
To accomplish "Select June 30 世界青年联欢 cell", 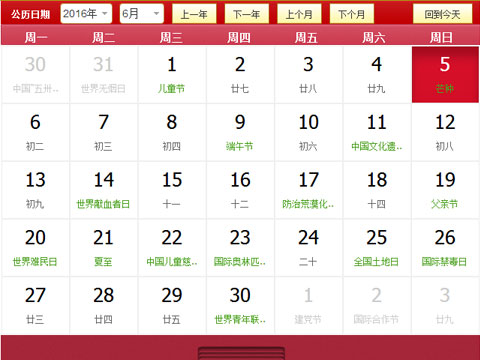I will click(240, 305).
